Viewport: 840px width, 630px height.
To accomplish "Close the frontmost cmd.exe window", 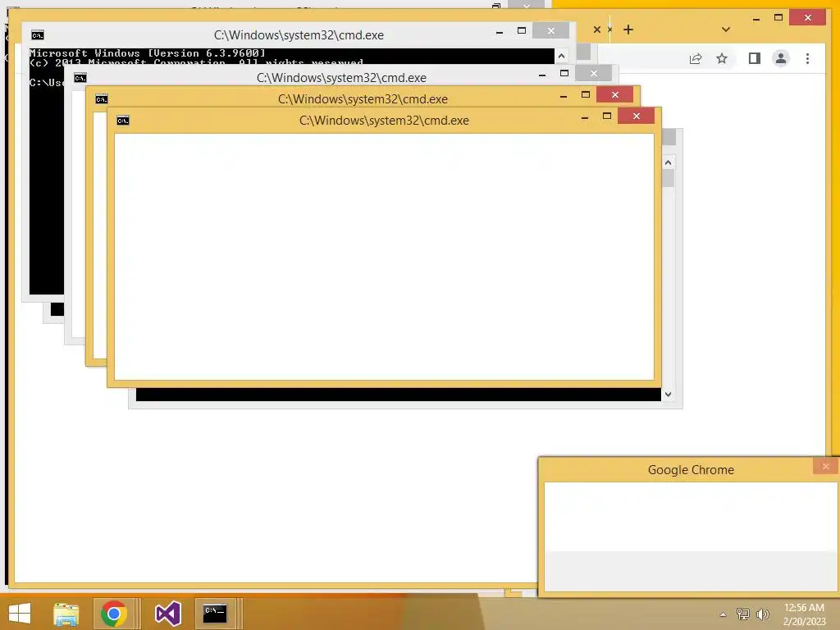I will [x=636, y=116].
